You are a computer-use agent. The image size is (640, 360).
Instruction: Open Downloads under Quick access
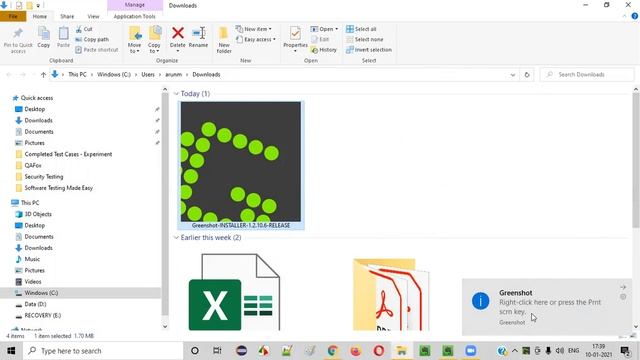coord(38,120)
